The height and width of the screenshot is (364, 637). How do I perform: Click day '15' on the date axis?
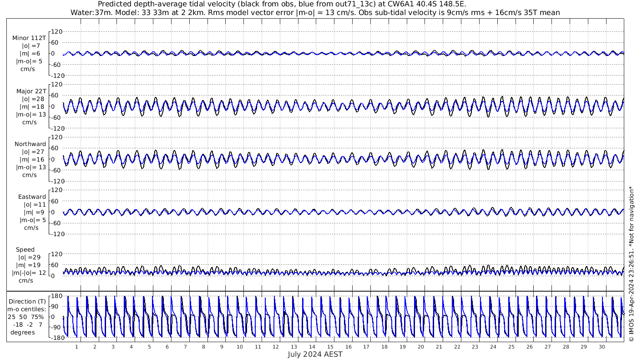point(330,347)
